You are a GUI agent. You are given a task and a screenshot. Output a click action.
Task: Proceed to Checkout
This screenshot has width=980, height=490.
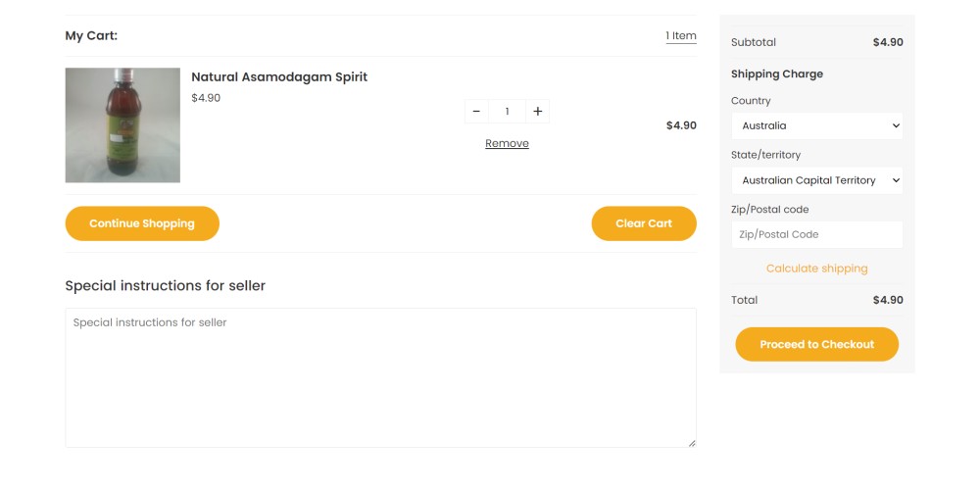tap(816, 344)
